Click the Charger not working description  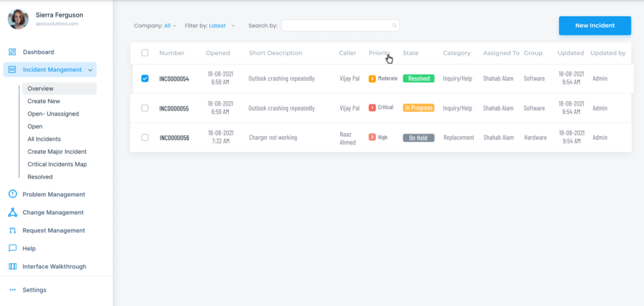coord(273,138)
